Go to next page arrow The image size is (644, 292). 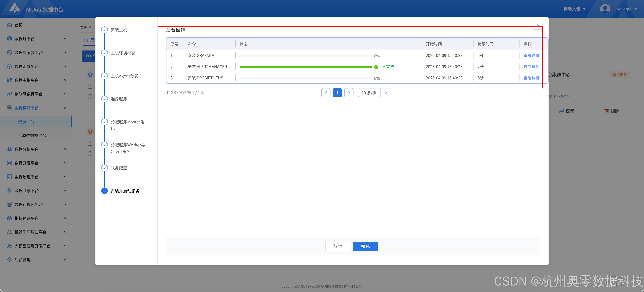[x=349, y=93]
